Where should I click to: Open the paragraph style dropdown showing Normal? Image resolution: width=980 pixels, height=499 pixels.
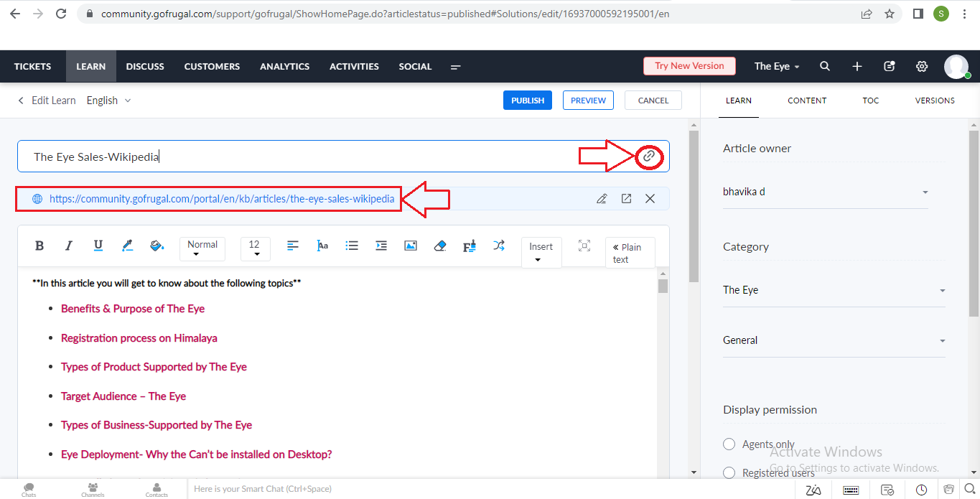(202, 248)
